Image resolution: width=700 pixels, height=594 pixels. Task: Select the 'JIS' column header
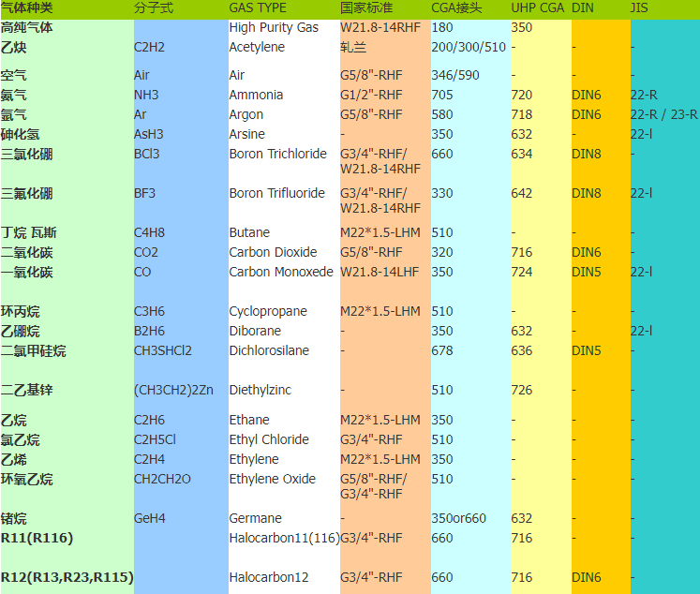pyautogui.click(x=639, y=8)
